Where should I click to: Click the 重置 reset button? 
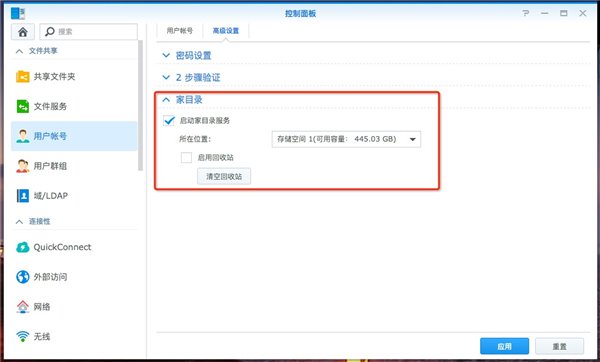pos(559,346)
